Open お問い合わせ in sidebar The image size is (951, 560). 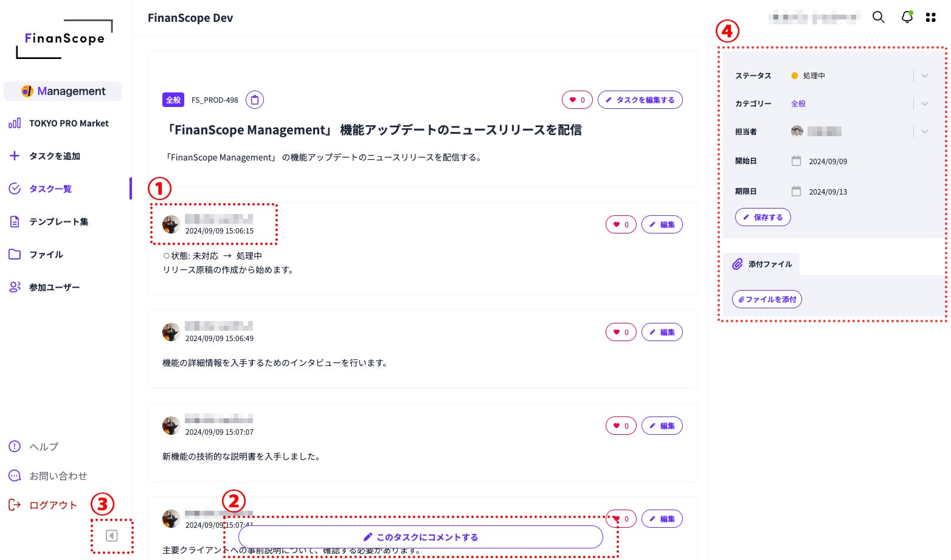tap(48, 476)
